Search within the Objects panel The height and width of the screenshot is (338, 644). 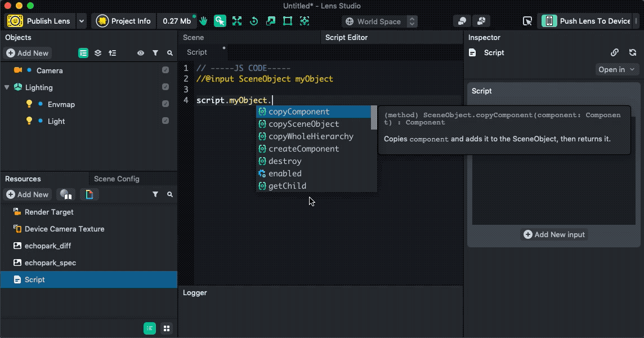point(169,53)
